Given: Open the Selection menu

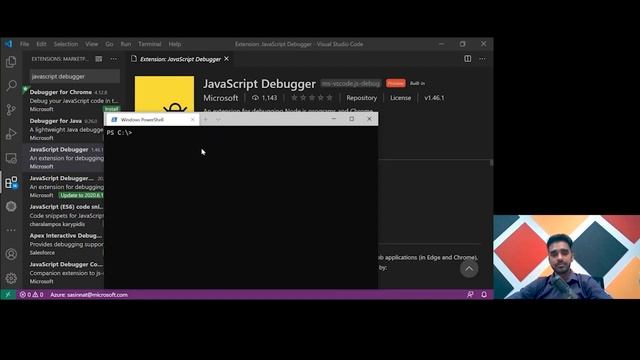Looking at the screenshot, I should [66, 44].
